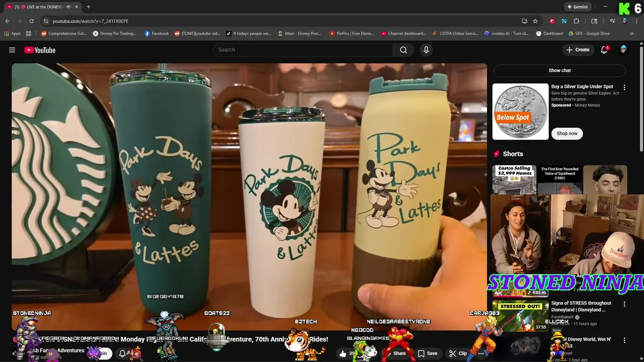Open the YouTube guide hamburger menu
This screenshot has height=362, width=644.
point(12,50)
